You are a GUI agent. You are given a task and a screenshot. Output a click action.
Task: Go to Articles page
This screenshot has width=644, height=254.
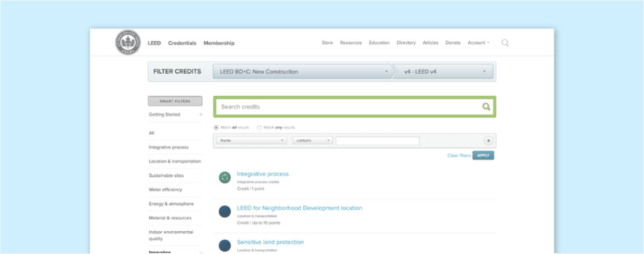click(431, 43)
